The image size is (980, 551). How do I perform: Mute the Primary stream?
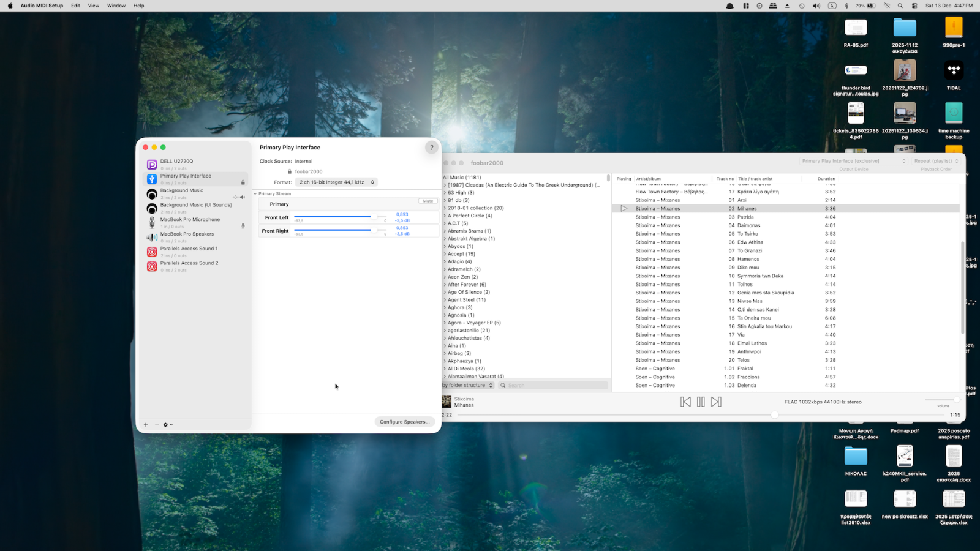[427, 200]
